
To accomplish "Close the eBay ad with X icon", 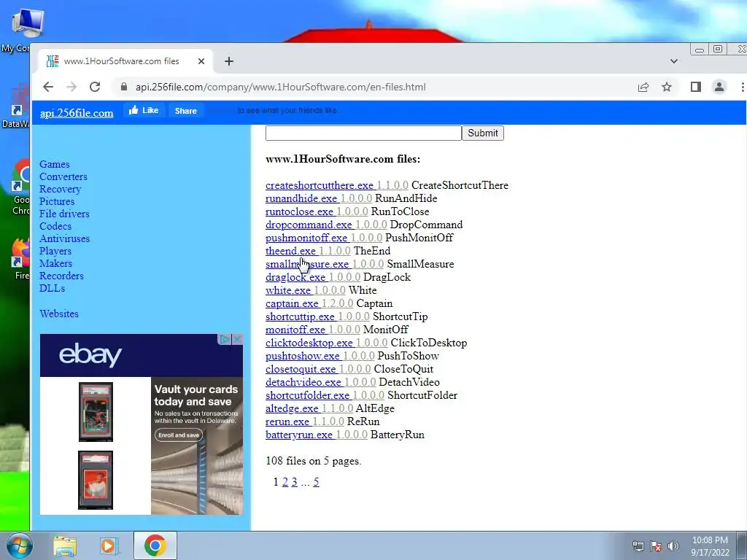I will coord(237,339).
